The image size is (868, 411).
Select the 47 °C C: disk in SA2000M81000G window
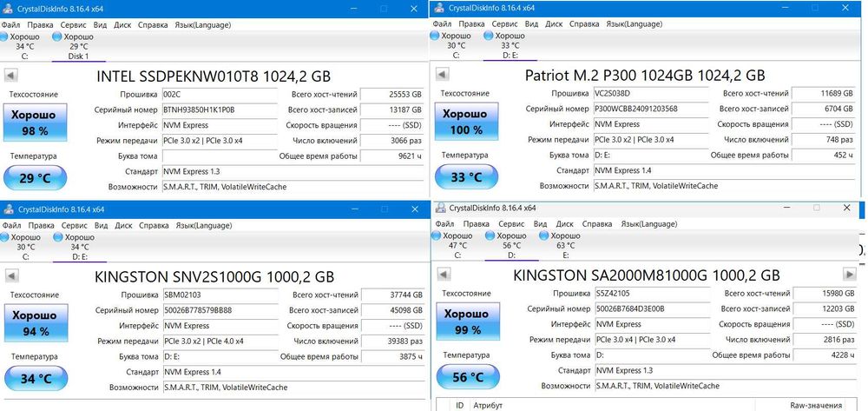(454, 245)
